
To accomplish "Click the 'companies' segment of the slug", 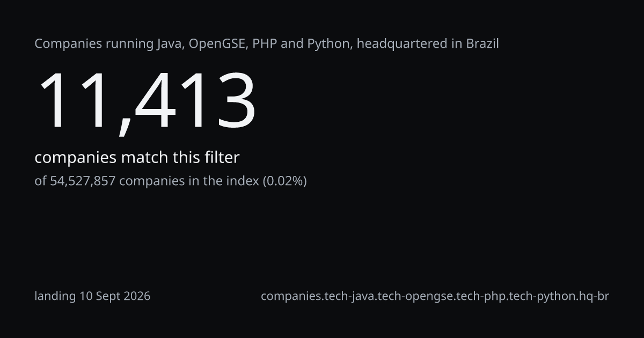I will click(x=291, y=296).
